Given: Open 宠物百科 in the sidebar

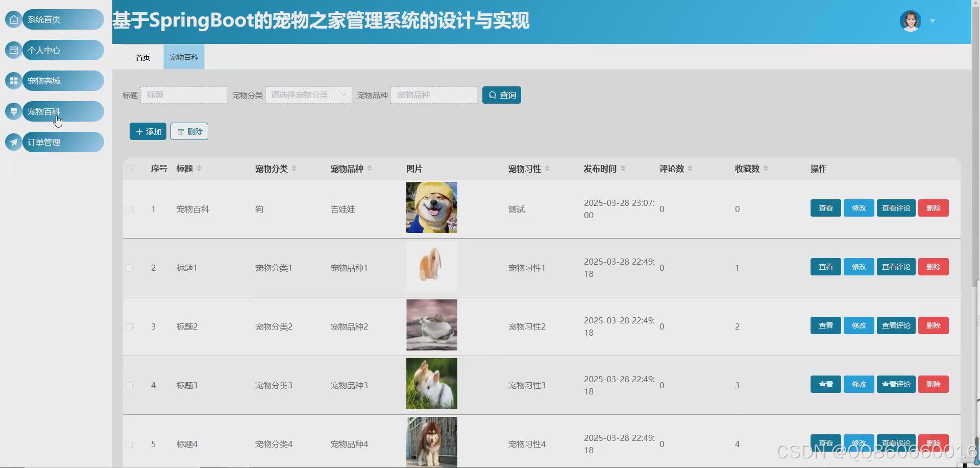Looking at the screenshot, I should (x=63, y=111).
